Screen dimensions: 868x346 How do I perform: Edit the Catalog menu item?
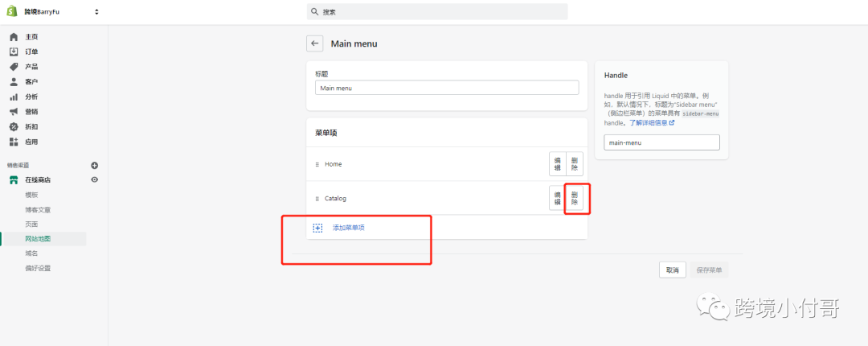557,198
